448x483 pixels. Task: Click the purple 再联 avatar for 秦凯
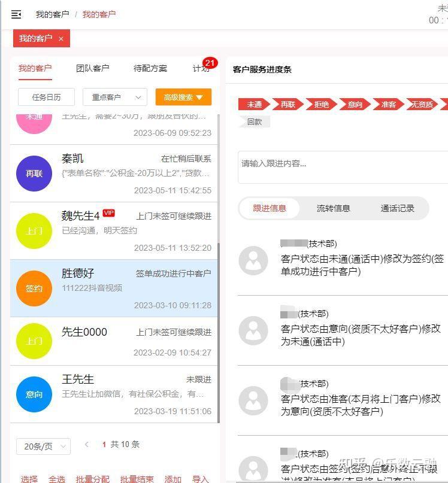pyautogui.click(x=34, y=174)
